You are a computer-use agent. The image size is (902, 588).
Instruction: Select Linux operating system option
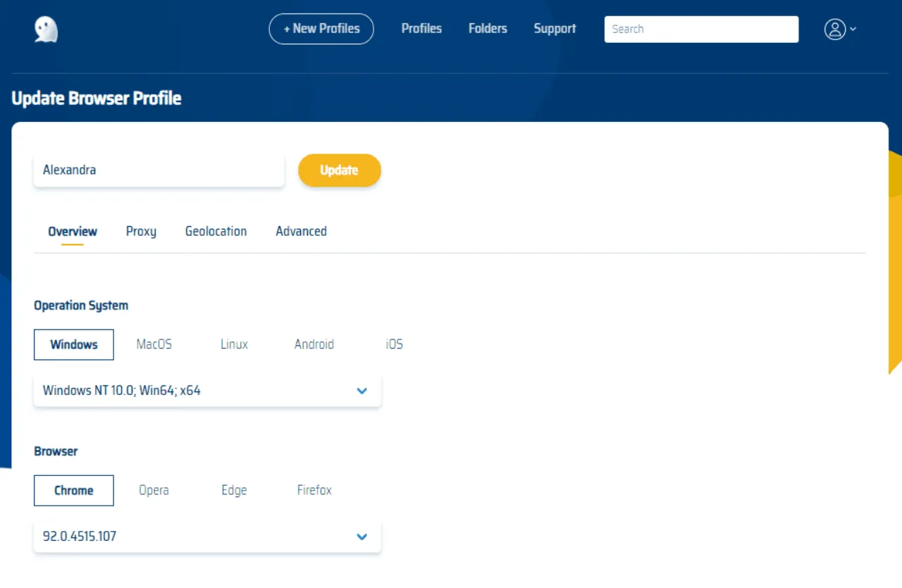click(x=234, y=344)
